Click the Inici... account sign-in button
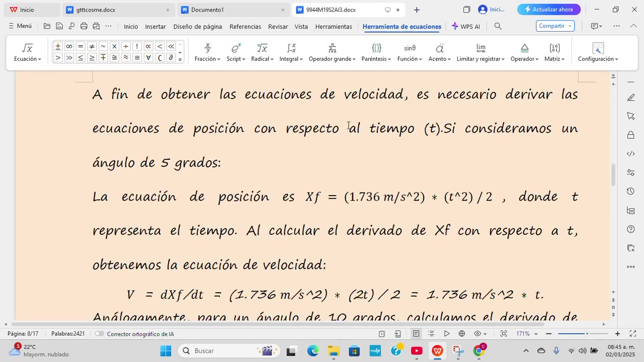This screenshot has height=362, width=644. coord(492,10)
